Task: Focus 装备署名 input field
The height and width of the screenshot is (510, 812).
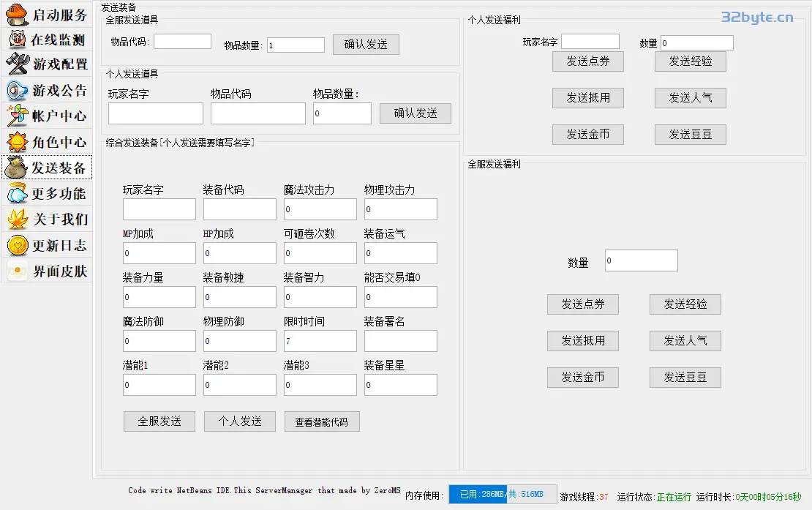Action: pyautogui.click(x=401, y=341)
